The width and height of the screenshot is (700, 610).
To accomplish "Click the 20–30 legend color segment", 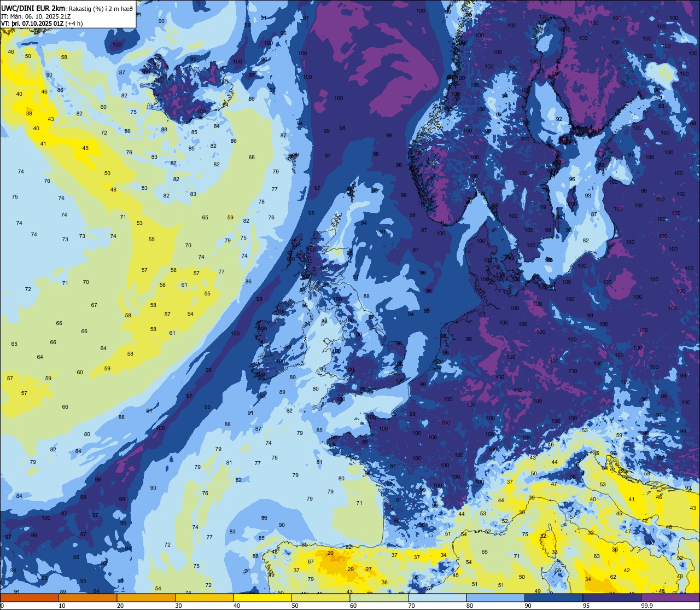I will click(146, 597).
